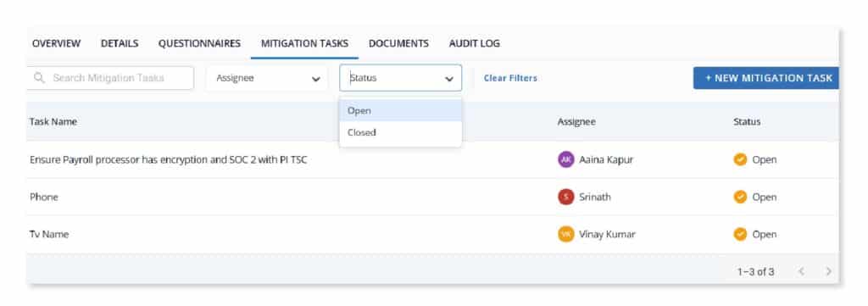This screenshot has height=306, width=868.
Task: Open the Documents tab
Action: pos(398,43)
